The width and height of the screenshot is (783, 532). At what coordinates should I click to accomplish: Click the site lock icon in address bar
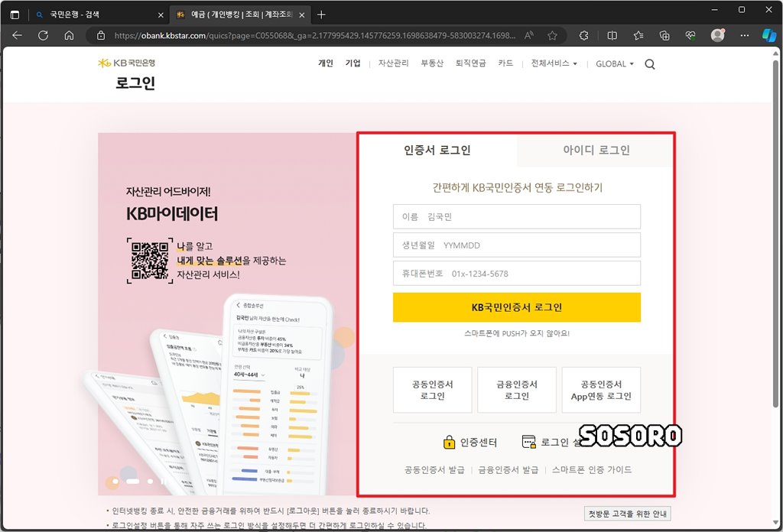click(101, 35)
